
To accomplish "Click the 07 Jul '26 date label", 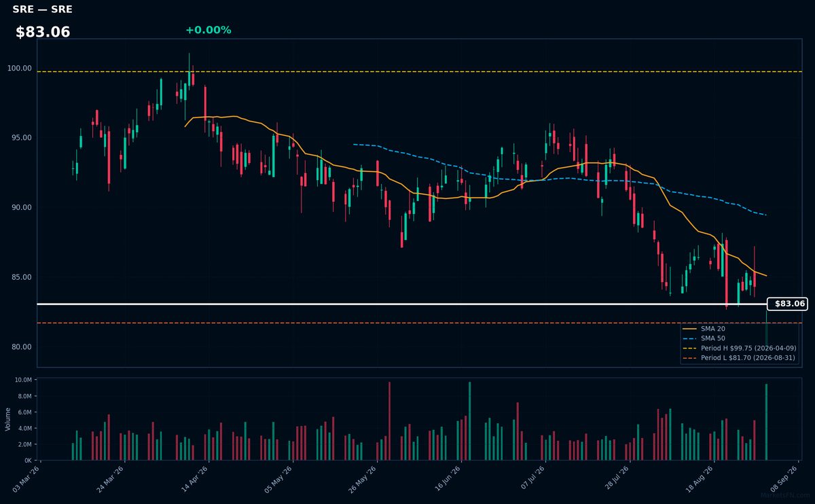I will tap(533, 479).
